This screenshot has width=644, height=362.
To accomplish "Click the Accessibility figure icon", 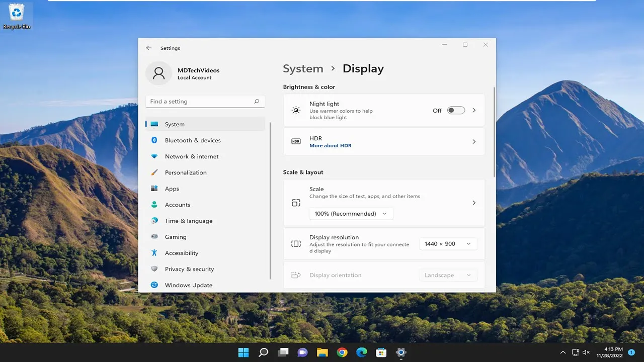I will 154,253.
